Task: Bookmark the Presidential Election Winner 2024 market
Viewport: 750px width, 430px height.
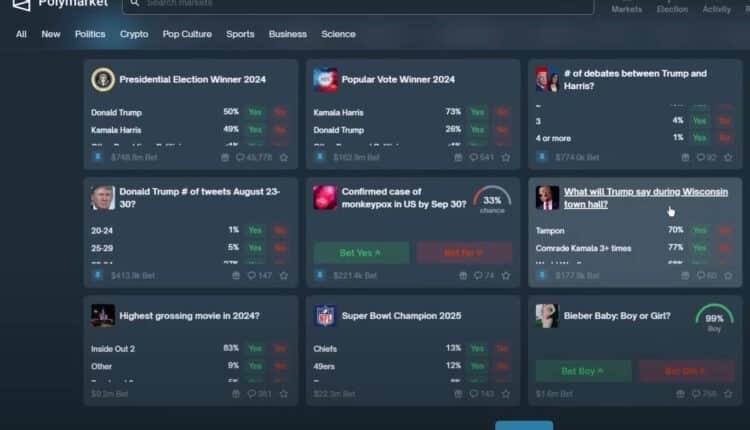Action: coord(283,157)
